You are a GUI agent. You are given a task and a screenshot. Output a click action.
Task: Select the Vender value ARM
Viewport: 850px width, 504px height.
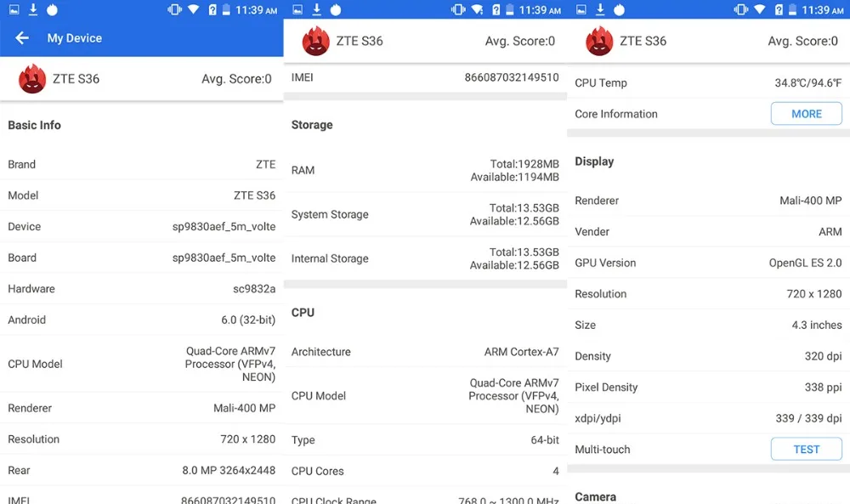(830, 232)
